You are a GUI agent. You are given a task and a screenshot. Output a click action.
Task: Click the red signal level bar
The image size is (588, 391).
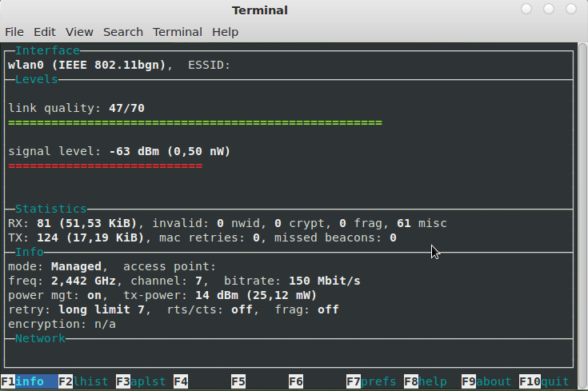tap(106, 166)
